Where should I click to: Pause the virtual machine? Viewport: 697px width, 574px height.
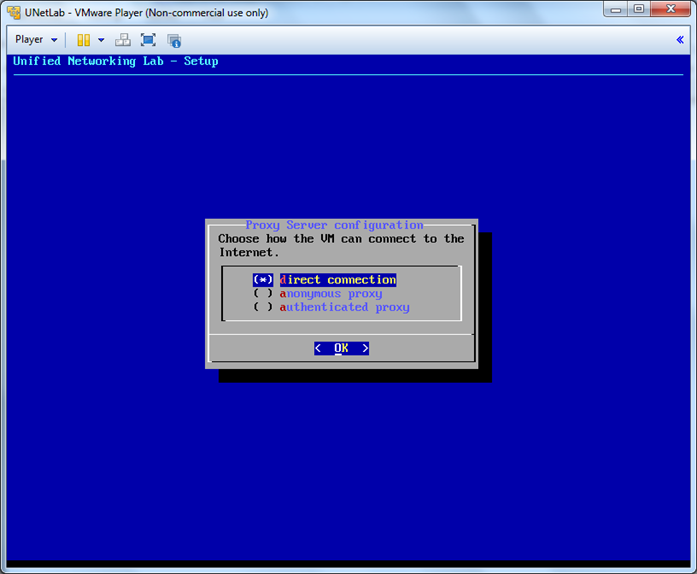click(x=84, y=40)
